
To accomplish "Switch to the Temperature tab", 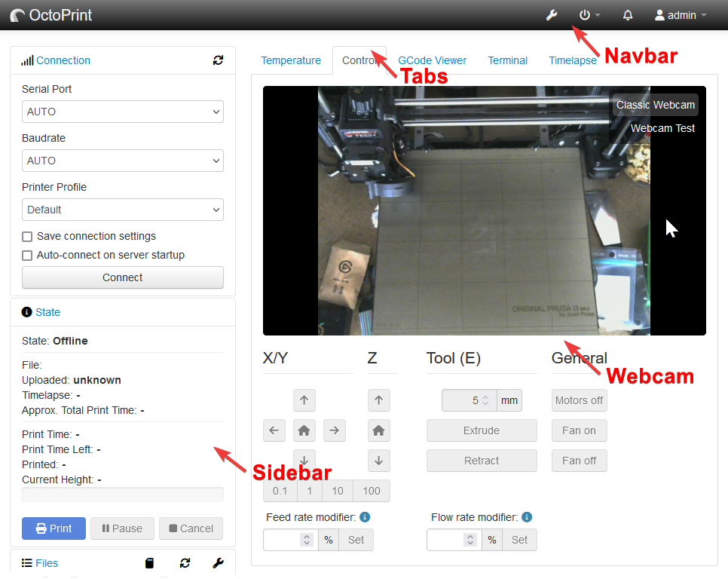I will [x=291, y=60].
